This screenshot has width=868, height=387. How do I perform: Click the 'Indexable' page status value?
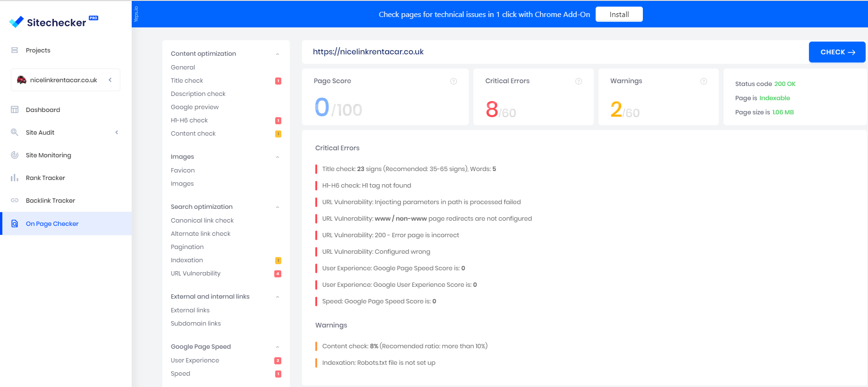(775, 98)
